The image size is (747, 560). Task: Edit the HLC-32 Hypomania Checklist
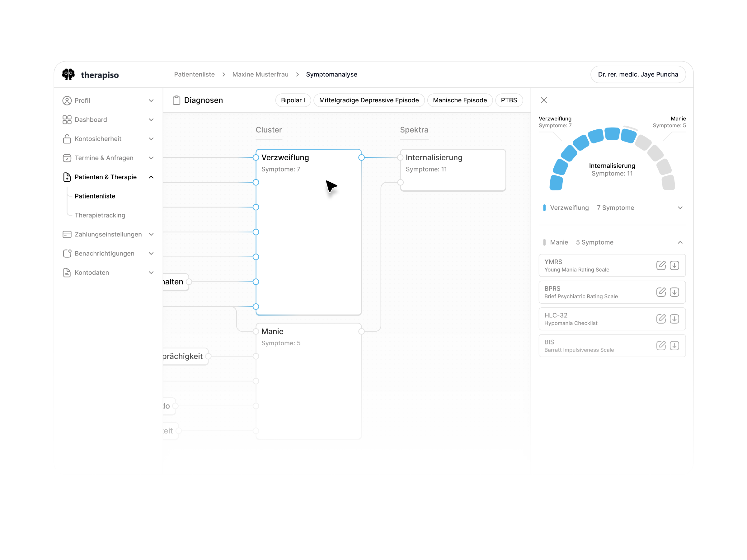point(661,319)
